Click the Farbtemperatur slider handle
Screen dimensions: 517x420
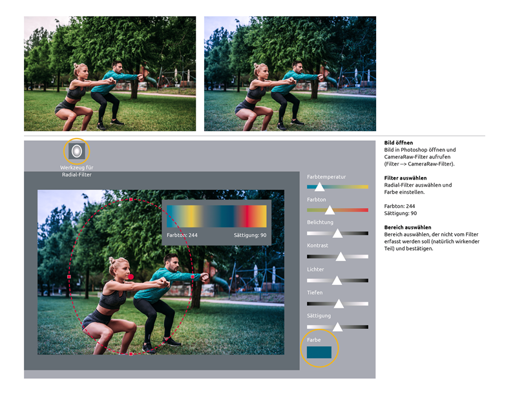[319, 187]
